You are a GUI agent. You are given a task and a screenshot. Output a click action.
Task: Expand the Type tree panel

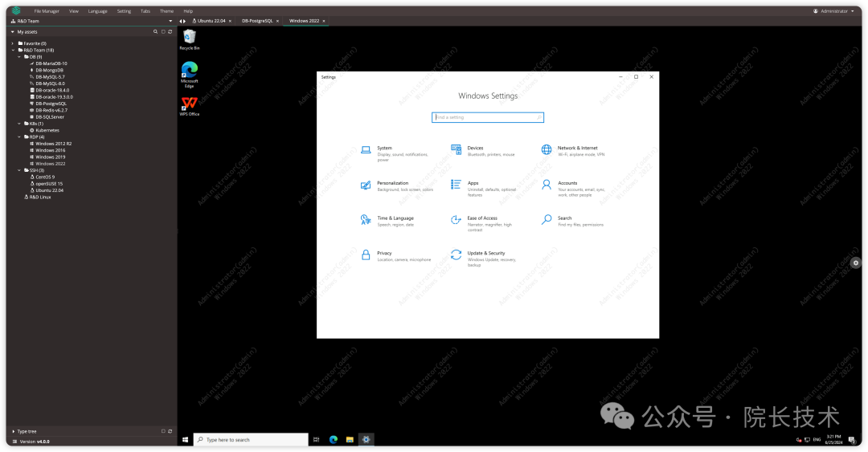[x=13, y=431]
